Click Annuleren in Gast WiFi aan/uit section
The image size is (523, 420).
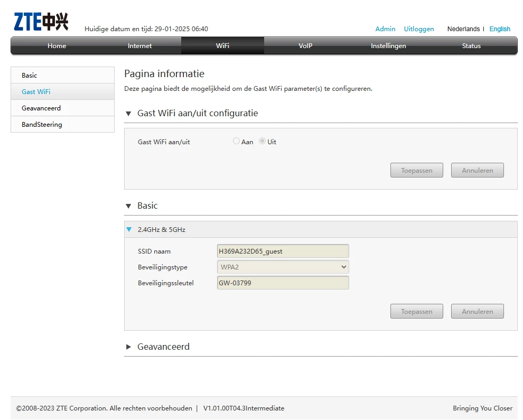click(x=478, y=171)
